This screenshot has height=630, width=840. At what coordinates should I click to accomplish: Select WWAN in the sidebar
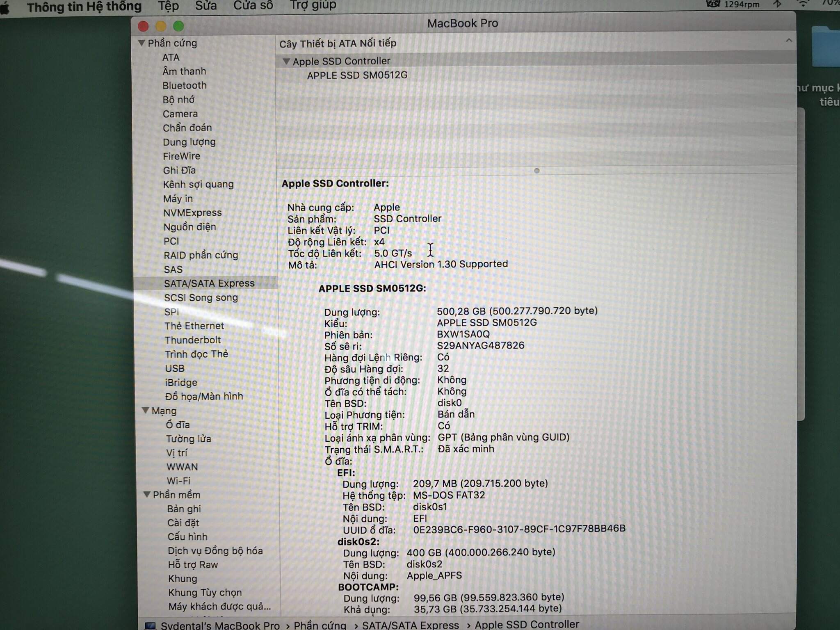click(x=182, y=467)
